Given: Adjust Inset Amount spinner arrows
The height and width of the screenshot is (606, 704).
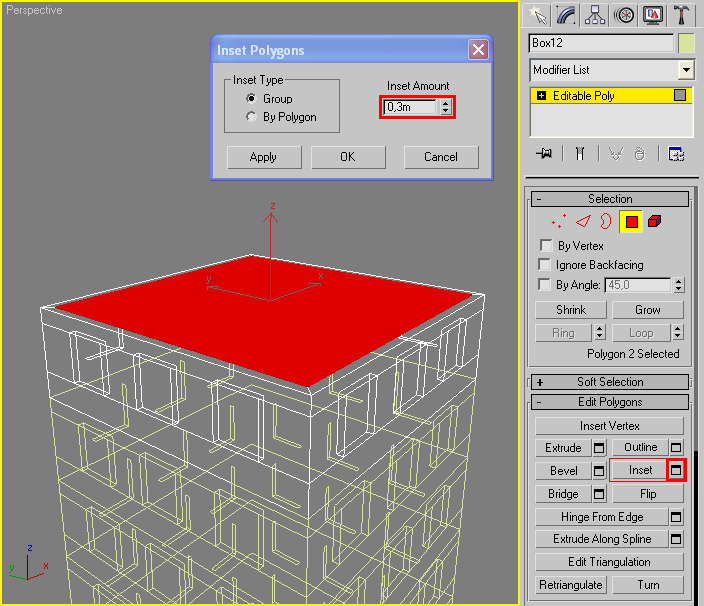Looking at the screenshot, I should [445, 107].
